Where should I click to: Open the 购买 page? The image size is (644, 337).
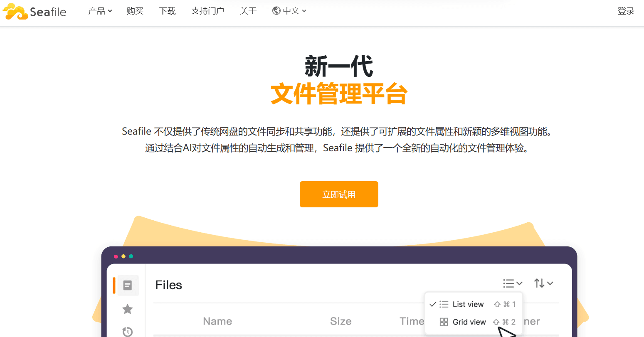point(135,11)
